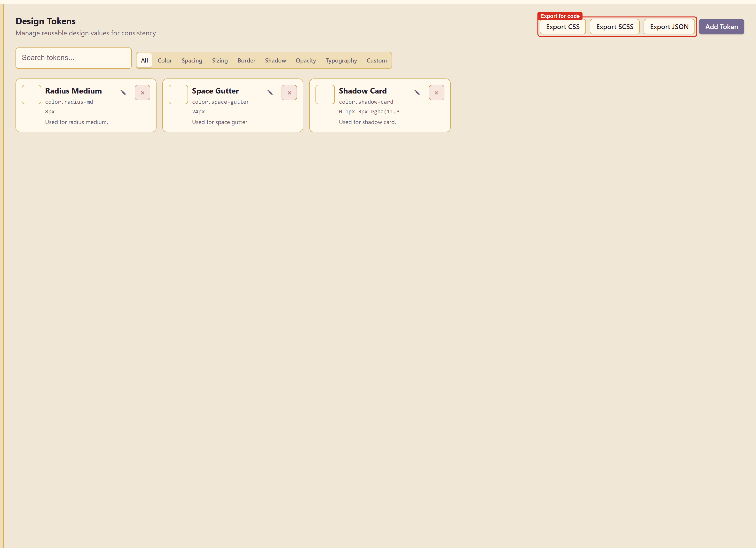Click the 'Used for radius medium.' description
The height and width of the screenshot is (548, 756).
coord(77,122)
